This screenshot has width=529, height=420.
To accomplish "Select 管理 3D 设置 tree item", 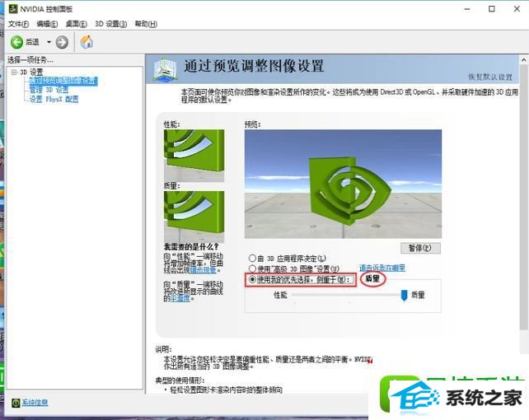I will pos(49,90).
